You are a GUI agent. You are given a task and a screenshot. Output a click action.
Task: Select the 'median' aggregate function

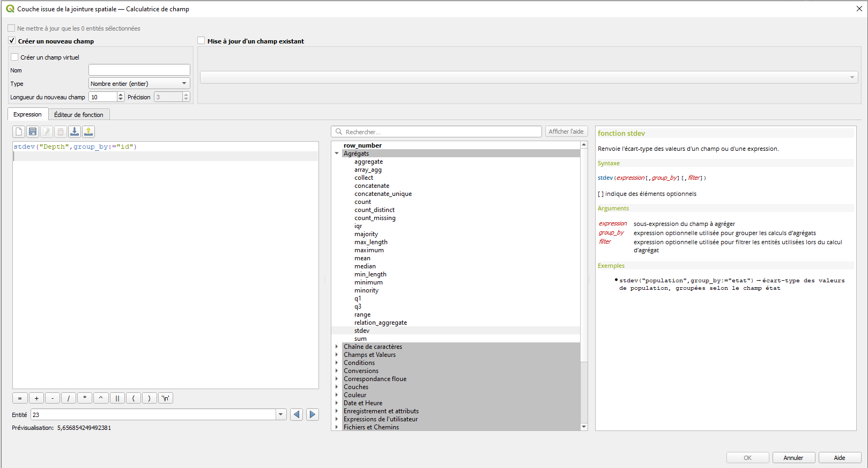tap(365, 266)
